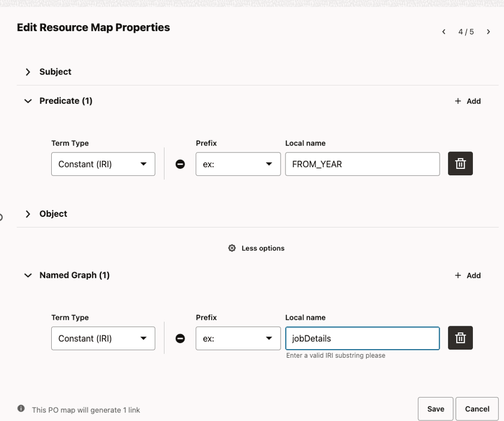
Task: Open the Predicate Prefix dropdown
Action: click(x=238, y=164)
